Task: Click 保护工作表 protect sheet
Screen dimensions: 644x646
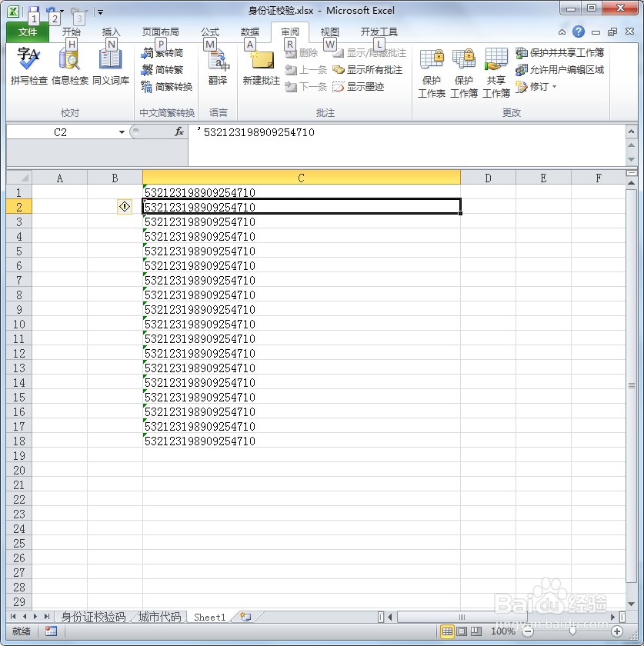Action: pyautogui.click(x=432, y=73)
